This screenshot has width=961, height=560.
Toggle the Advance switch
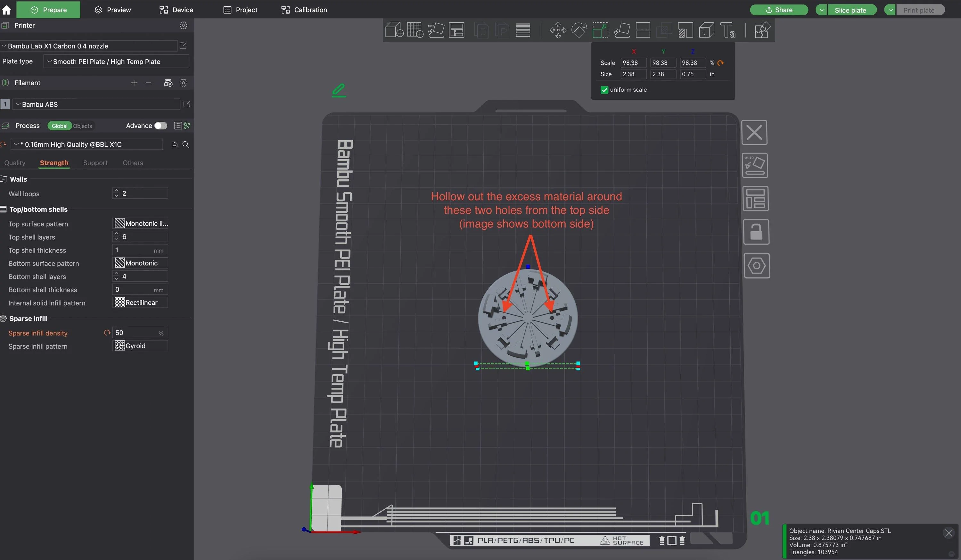point(160,126)
